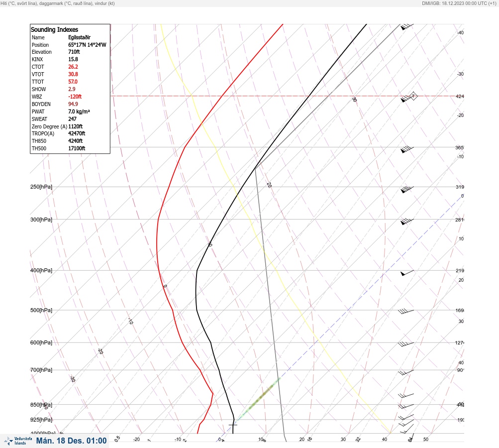Click the WBZ value -120ft

tap(75, 97)
